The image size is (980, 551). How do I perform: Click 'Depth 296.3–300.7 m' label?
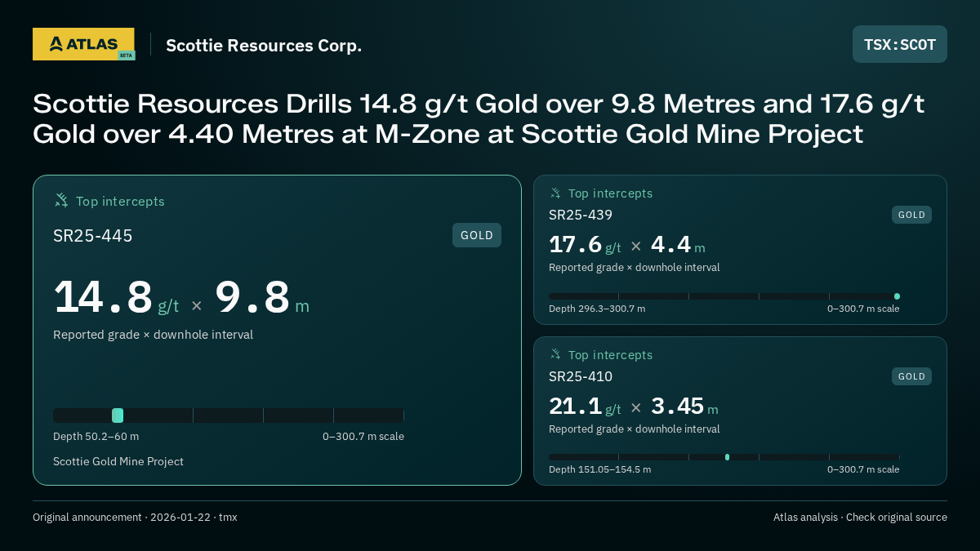(x=597, y=309)
